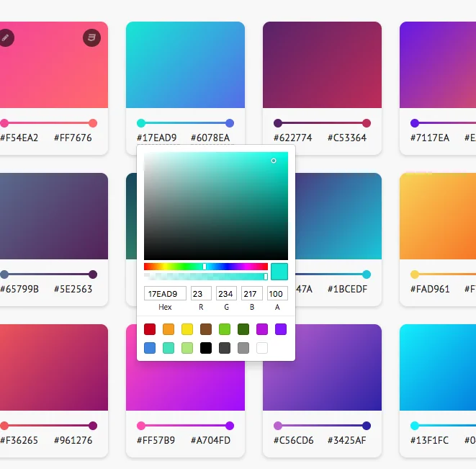The height and width of the screenshot is (469, 476).
Task: Click the #A704FD color code
Action: [211, 440]
